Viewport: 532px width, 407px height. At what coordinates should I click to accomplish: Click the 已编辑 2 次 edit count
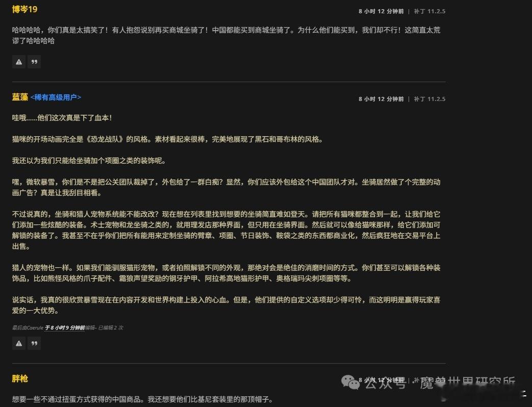coord(111,327)
